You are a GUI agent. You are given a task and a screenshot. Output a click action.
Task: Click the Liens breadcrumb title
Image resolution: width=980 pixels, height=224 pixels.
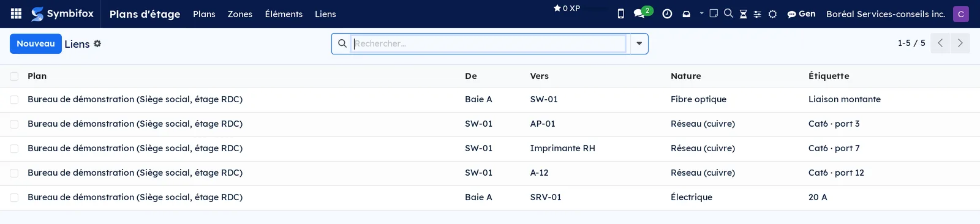point(77,44)
